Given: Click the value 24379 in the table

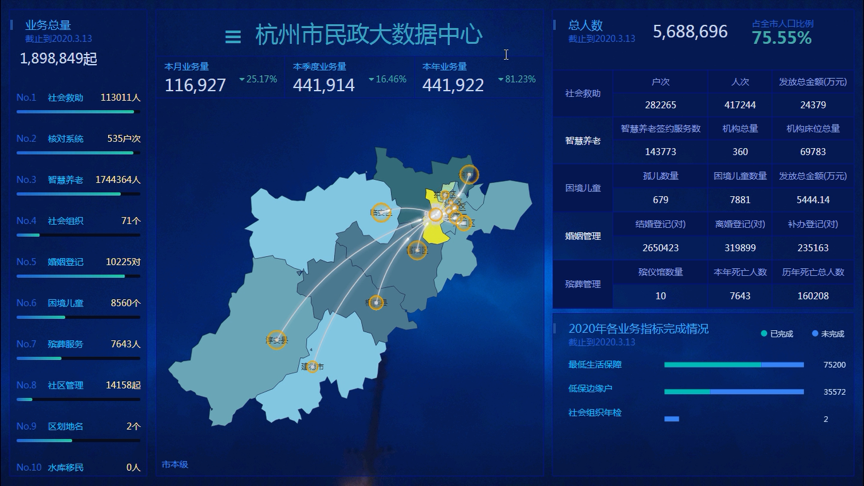Looking at the screenshot, I should click(813, 105).
